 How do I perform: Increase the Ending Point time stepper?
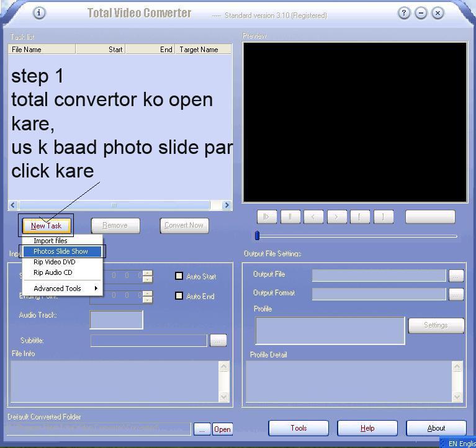click(x=148, y=293)
